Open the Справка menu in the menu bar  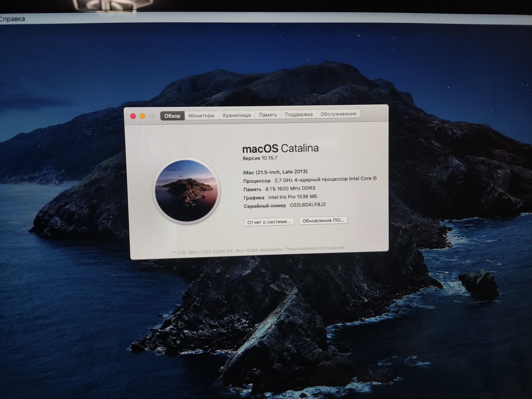[12, 19]
